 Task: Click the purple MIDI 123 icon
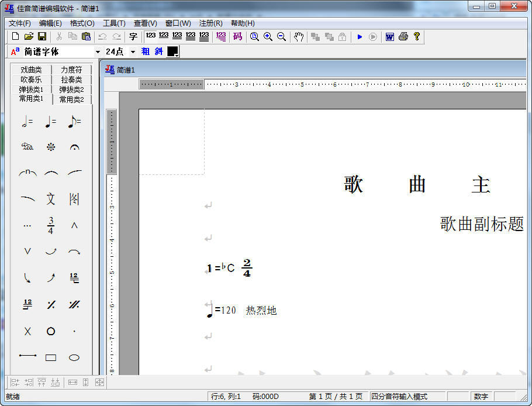coord(221,36)
